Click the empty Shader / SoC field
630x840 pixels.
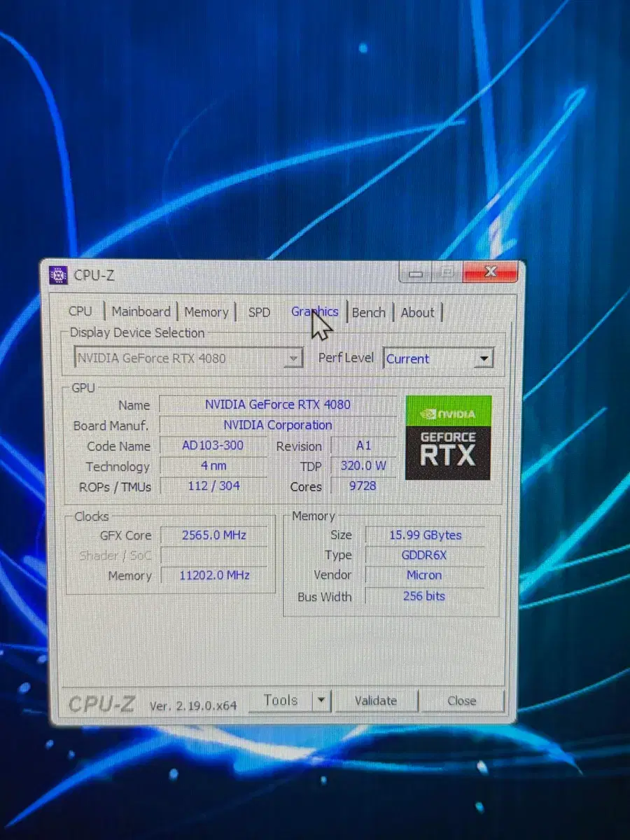click(x=213, y=556)
